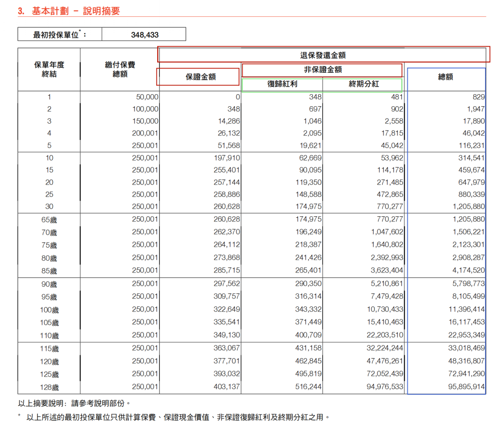Select the 非保證金額 group header
Image resolution: width=504 pixels, height=429 pixels.
coord(323,69)
